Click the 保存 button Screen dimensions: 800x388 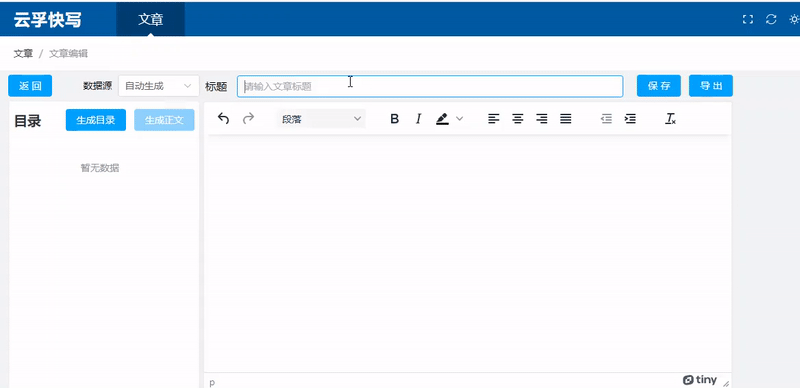(x=659, y=86)
